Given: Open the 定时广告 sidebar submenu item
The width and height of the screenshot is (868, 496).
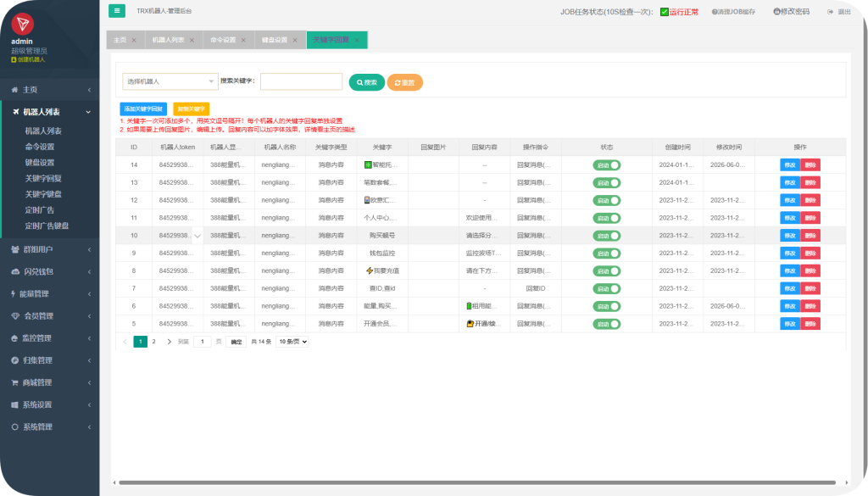Looking at the screenshot, I should tap(40, 210).
